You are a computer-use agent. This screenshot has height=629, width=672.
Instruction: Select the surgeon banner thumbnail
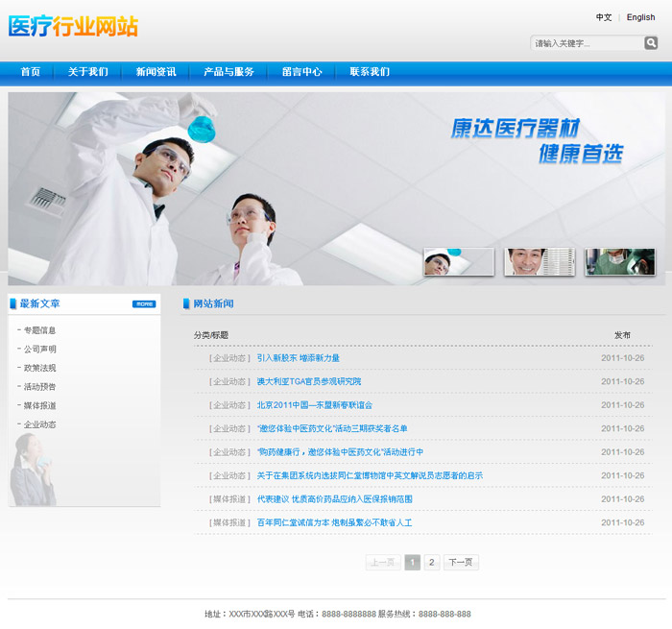(x=620, y=261)
